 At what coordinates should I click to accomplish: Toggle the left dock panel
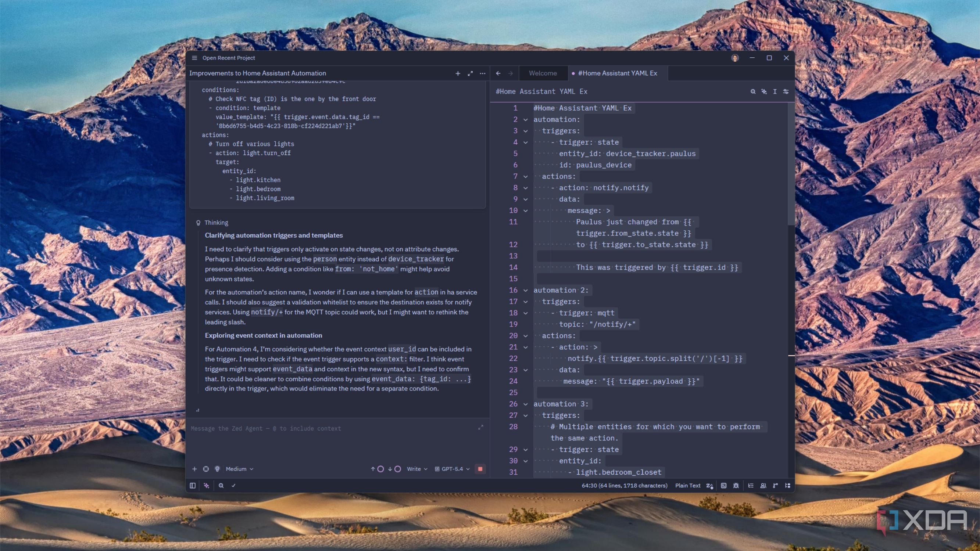pos(193,486)
